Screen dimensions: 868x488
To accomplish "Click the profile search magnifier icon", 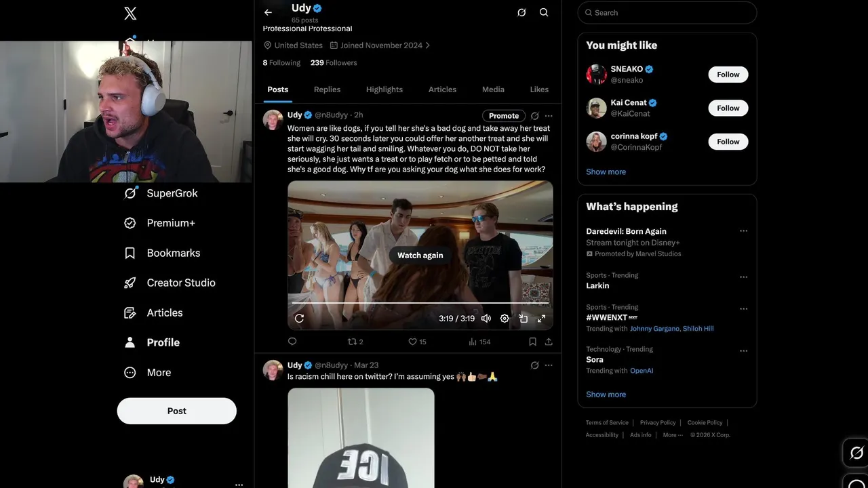I will [x=544, y=12].
